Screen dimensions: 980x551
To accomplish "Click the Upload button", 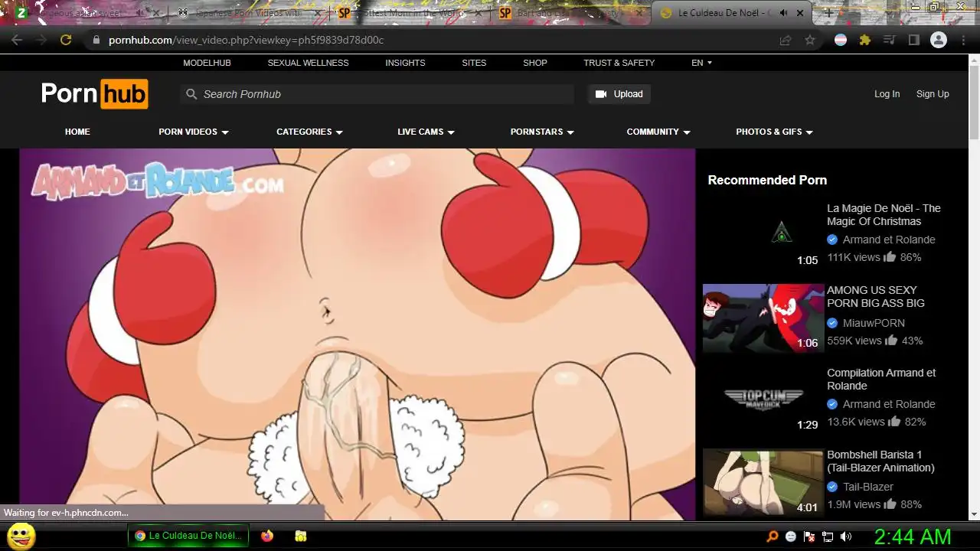I will (x=619, y=94).
